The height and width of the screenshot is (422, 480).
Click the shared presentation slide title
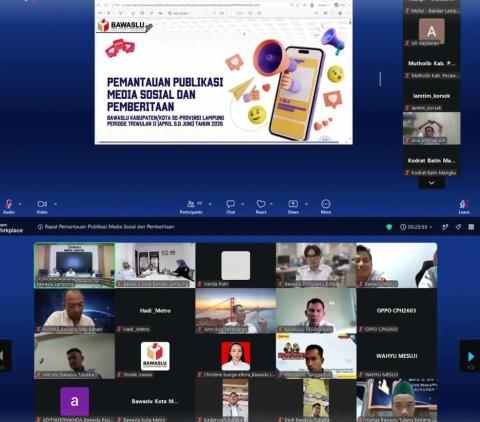click(165, 95)
